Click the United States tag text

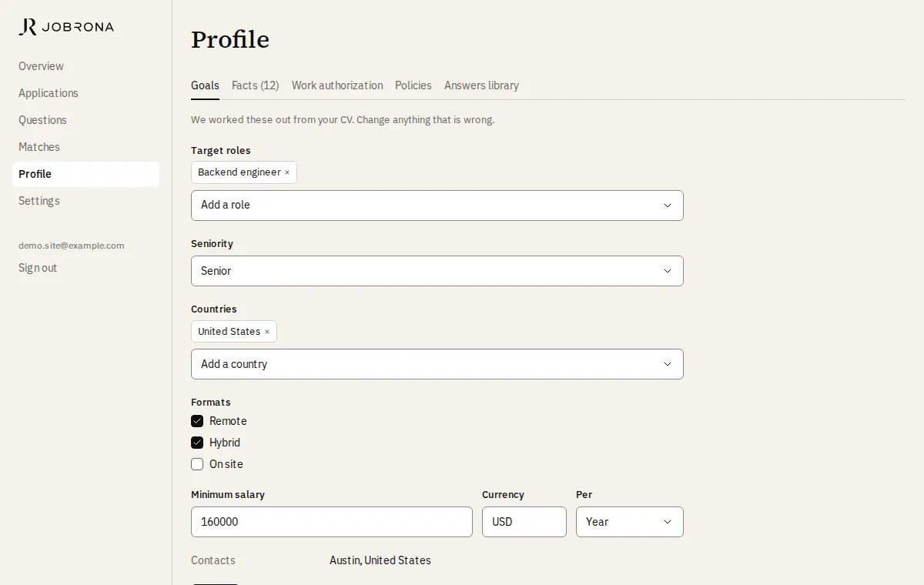pyautogui.click(x=229, y=332)
